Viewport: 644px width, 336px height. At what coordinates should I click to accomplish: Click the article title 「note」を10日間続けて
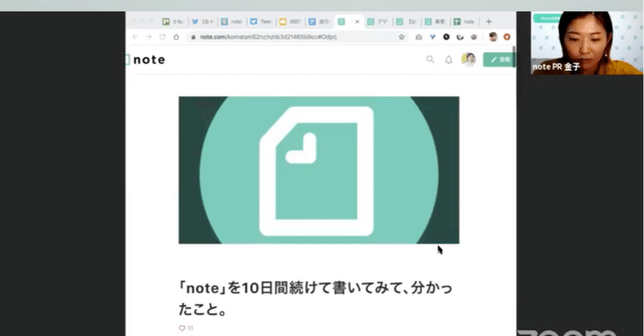point(315,298)
